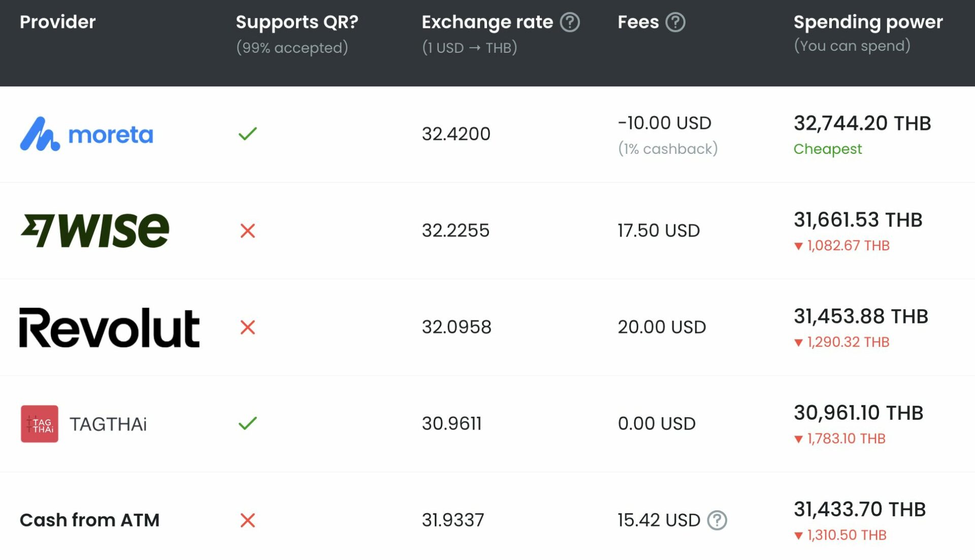Image resolution: width=975 pixels, height=560 pixels.
Task: Click the ATM fee info question icon
Action: tap(717, 520)
